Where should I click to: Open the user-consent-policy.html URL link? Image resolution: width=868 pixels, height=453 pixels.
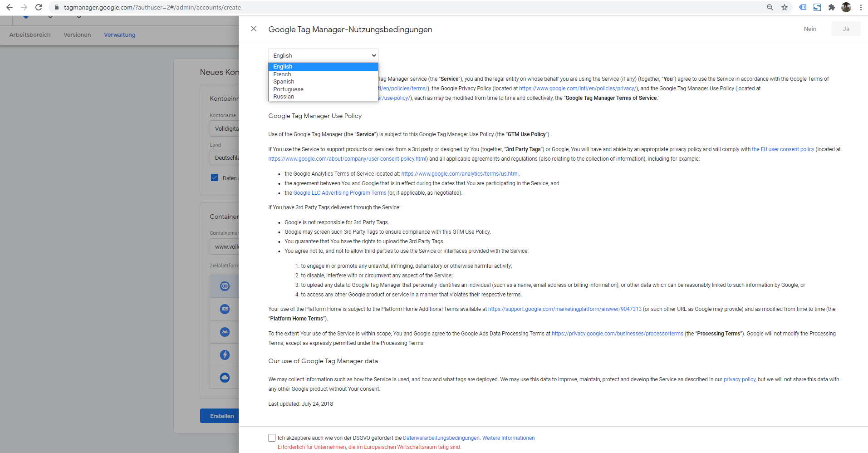[x=347, y=159]
